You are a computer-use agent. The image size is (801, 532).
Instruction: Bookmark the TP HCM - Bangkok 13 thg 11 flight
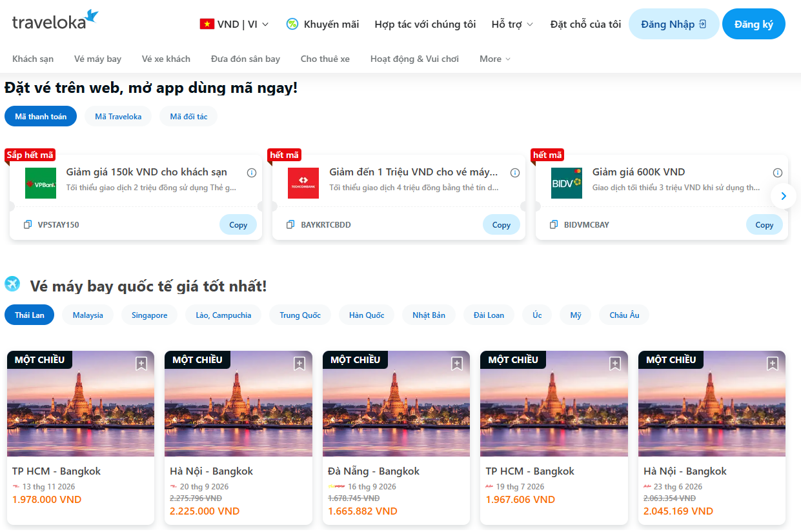141,364
